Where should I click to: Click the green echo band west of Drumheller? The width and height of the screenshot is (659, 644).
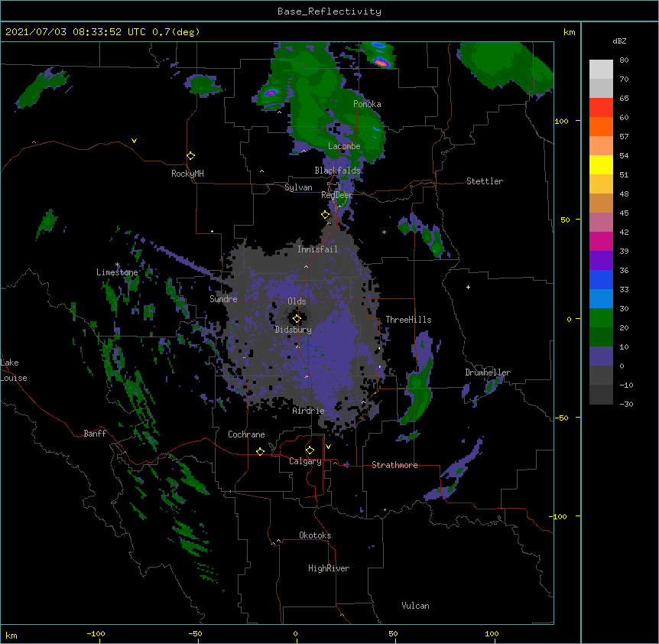pos(416,391)
